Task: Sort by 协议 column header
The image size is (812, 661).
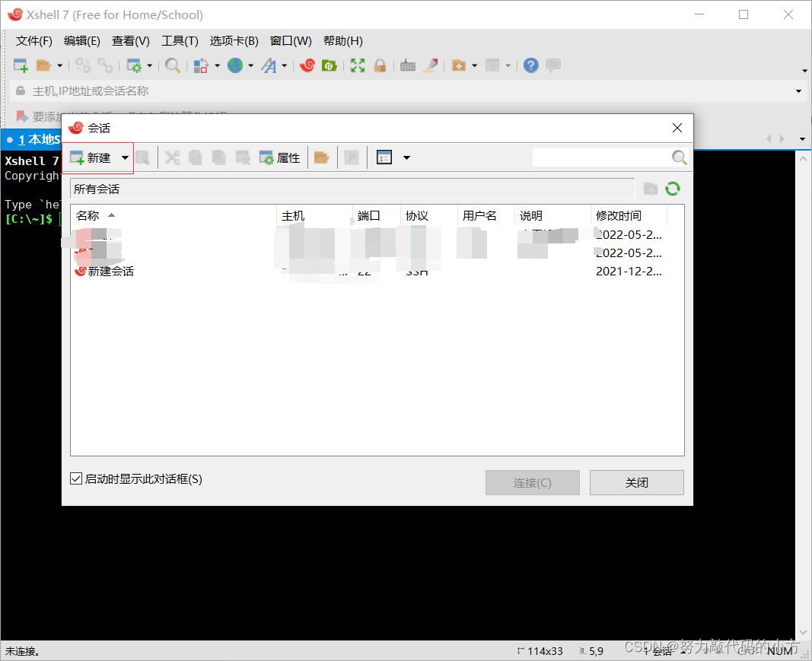Action: (428, 216)
